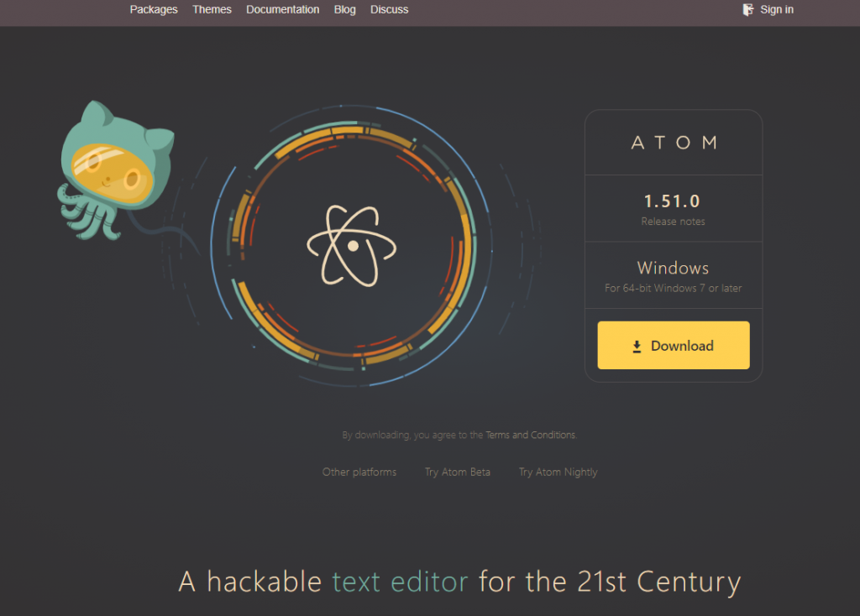
Task: Click the download arrow icon
Action: pyautogui.click(x=637, y=346)
